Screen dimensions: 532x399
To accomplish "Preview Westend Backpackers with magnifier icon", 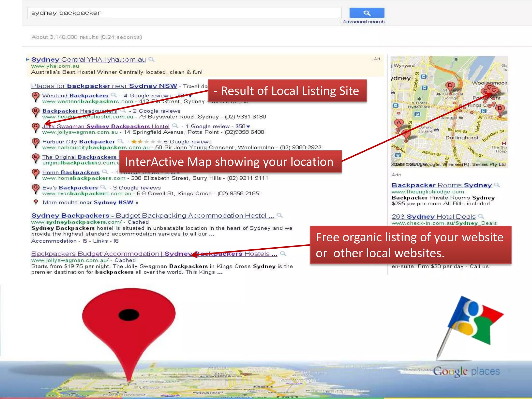I will click(x=114, y=95).
